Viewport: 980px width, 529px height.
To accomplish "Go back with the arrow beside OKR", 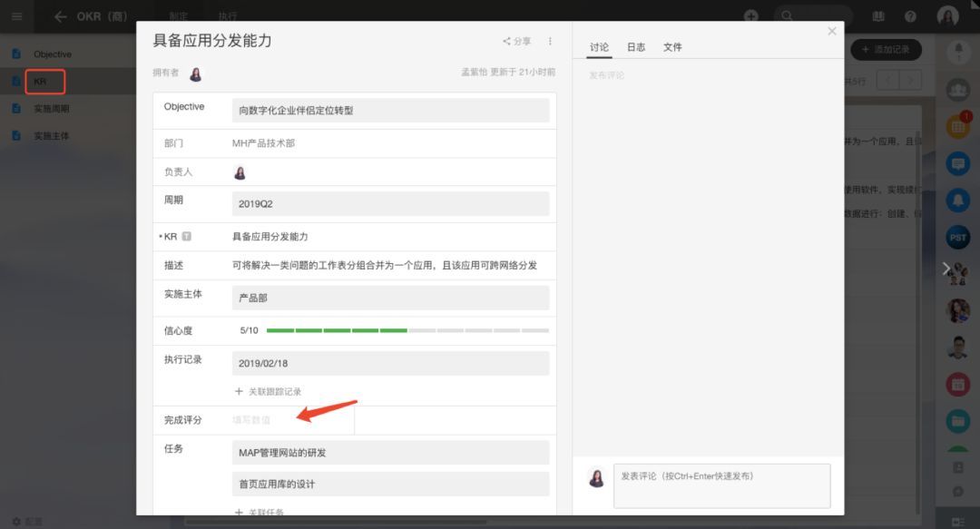I will 61,16.
